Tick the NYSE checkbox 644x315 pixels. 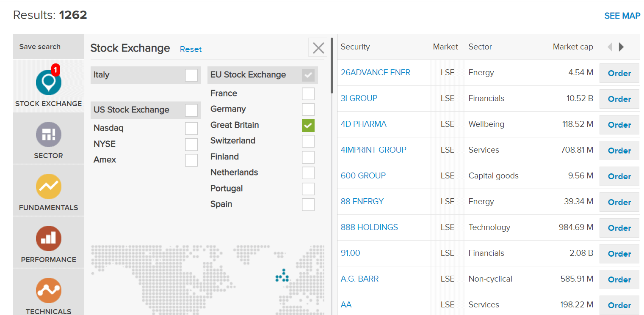[x=191, y=145]
